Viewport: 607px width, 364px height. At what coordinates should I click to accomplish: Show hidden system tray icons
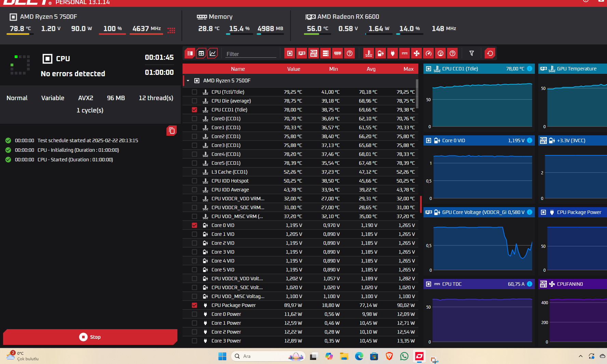(x=580, y=356)
